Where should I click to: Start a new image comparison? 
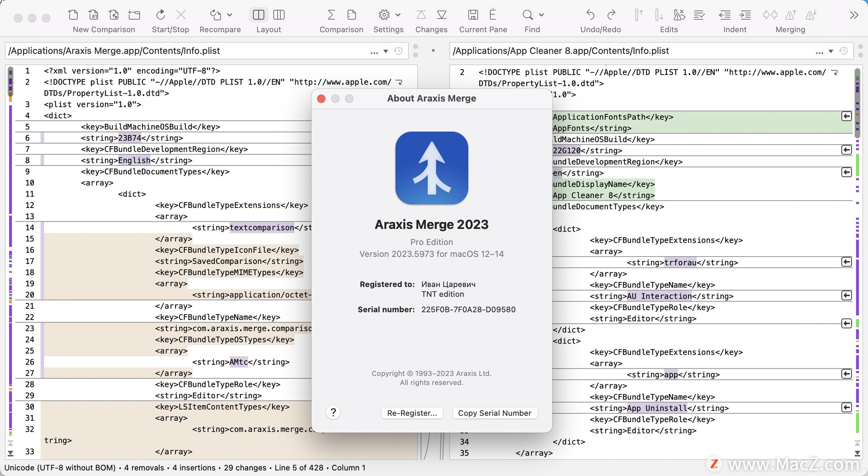click(114, 15)
